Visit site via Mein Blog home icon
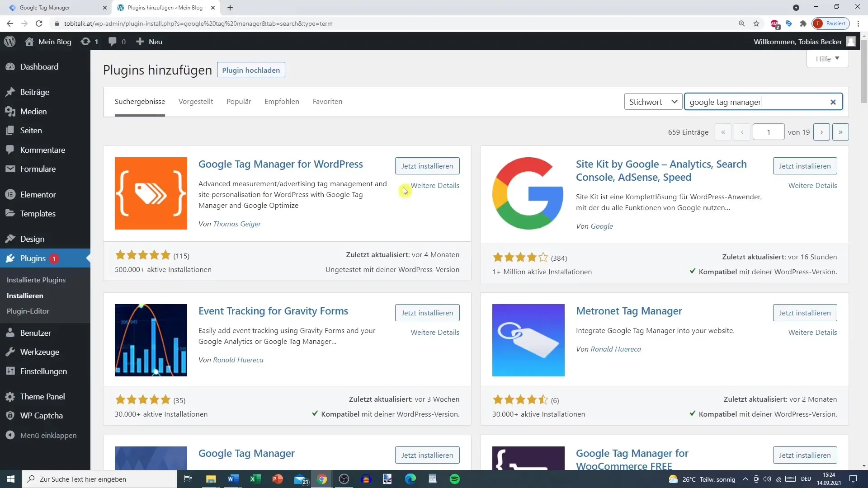 point(29,42)
